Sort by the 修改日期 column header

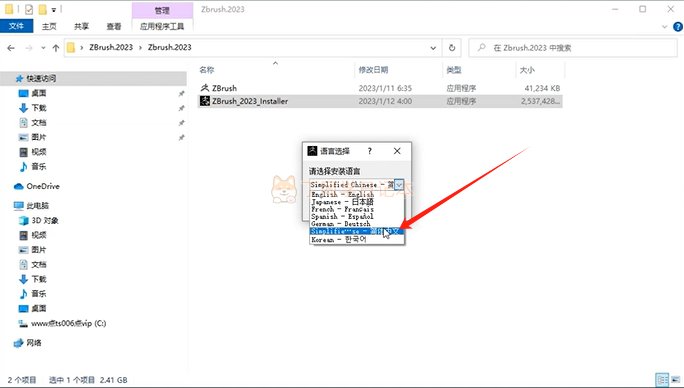(x=373, y=70)
